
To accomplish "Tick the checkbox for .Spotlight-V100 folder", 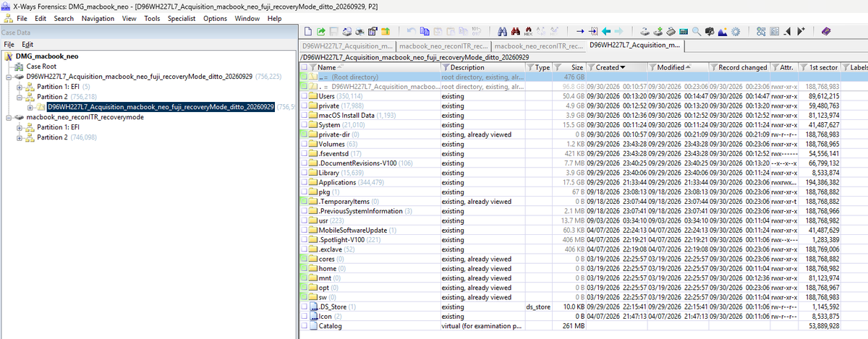I will point(302,239).
